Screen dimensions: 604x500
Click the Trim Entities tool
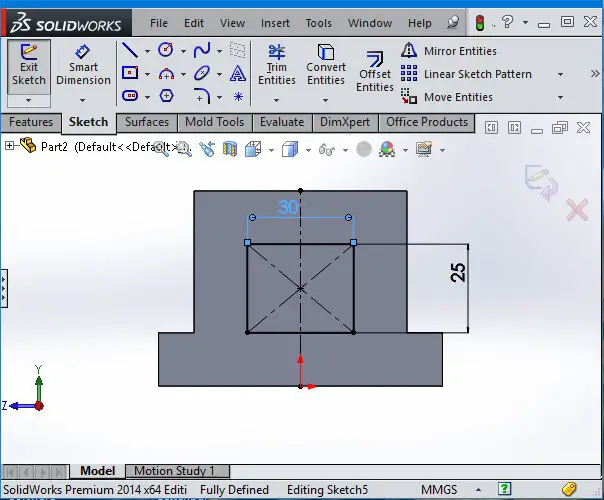point(277,65)
